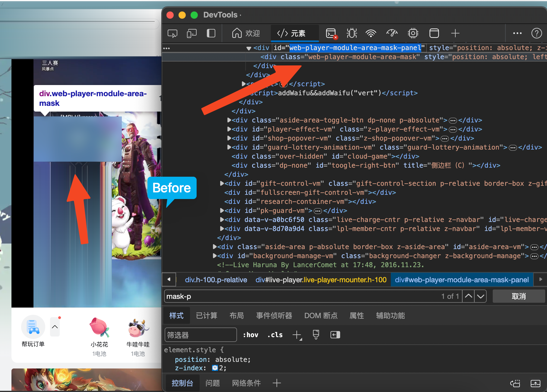Add more tools with the plus icon
This screenshot has width=547, height=392.
[x=455, y=33]
